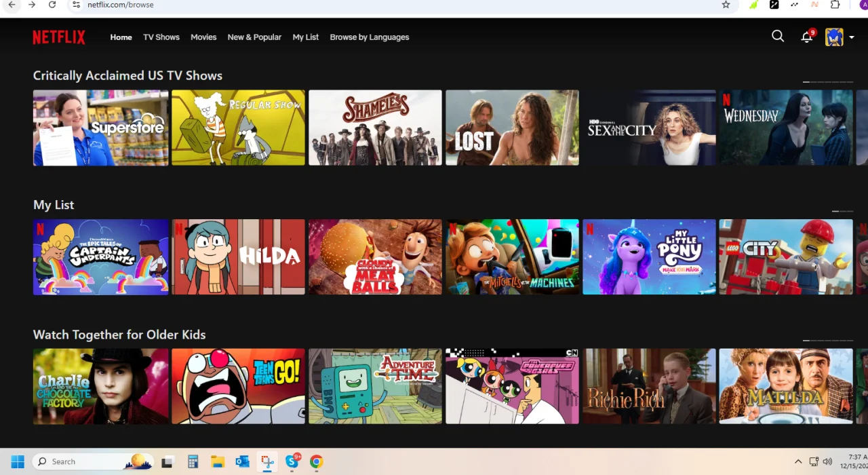Open the Windows Start menu
Screen dimensions: 868x475
18,461
